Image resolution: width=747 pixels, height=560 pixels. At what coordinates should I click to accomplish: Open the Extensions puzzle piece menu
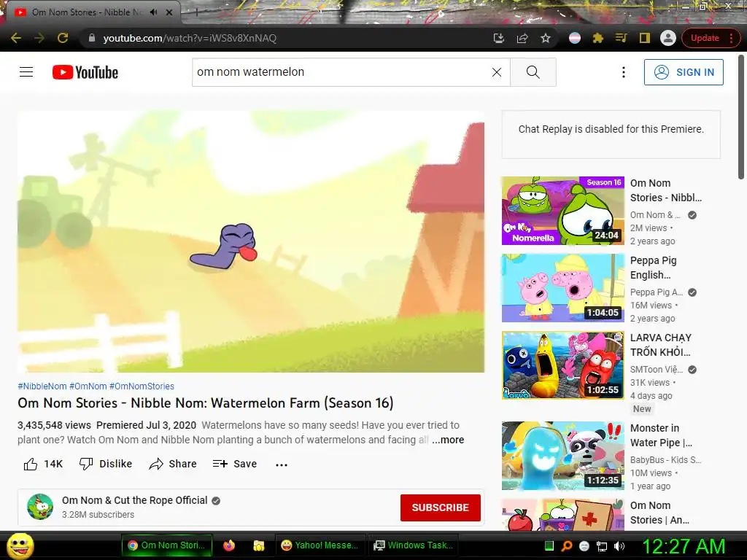coord(598,38)
